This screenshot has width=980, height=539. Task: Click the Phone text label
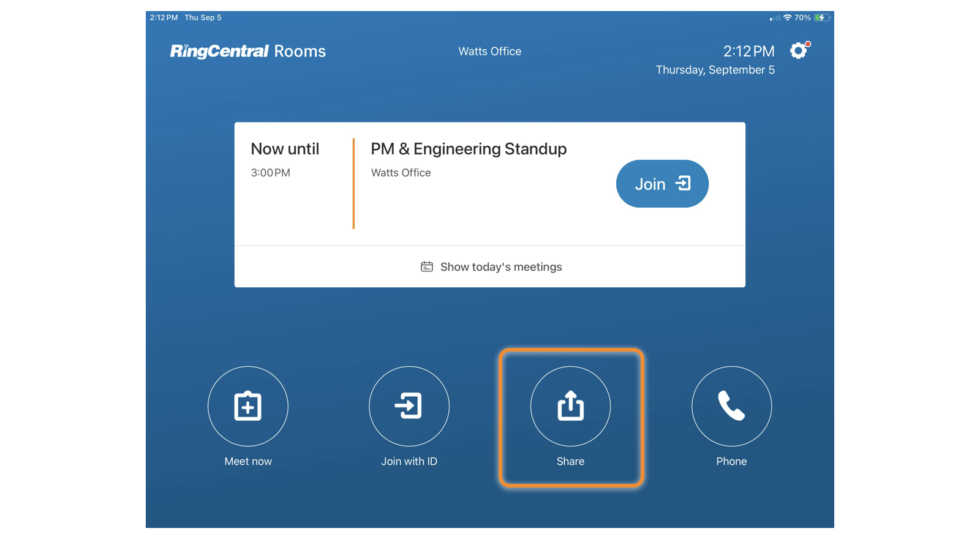pos(731,462)
